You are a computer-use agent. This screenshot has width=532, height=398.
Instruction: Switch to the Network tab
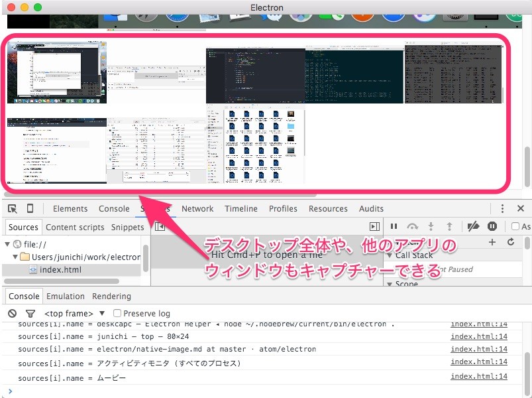coord(197,208)
